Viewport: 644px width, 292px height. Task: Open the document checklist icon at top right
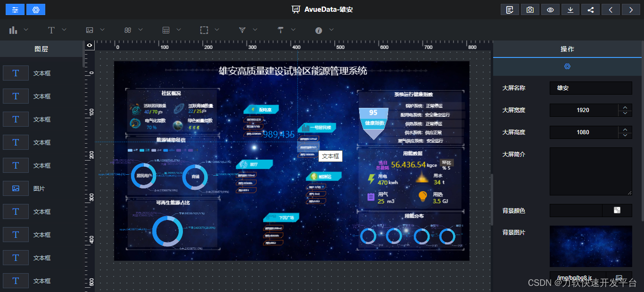[x=510, y=9]
